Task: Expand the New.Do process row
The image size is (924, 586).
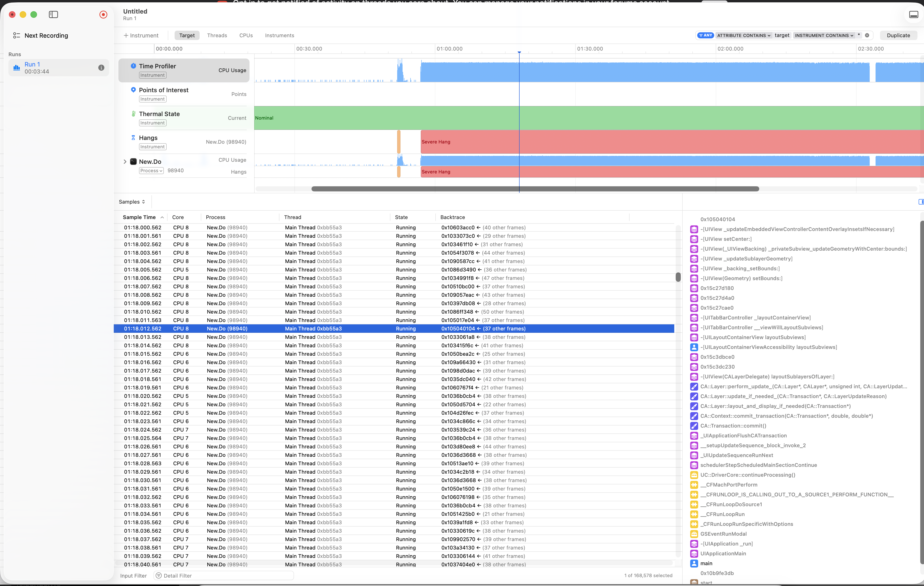Action: 125,161
